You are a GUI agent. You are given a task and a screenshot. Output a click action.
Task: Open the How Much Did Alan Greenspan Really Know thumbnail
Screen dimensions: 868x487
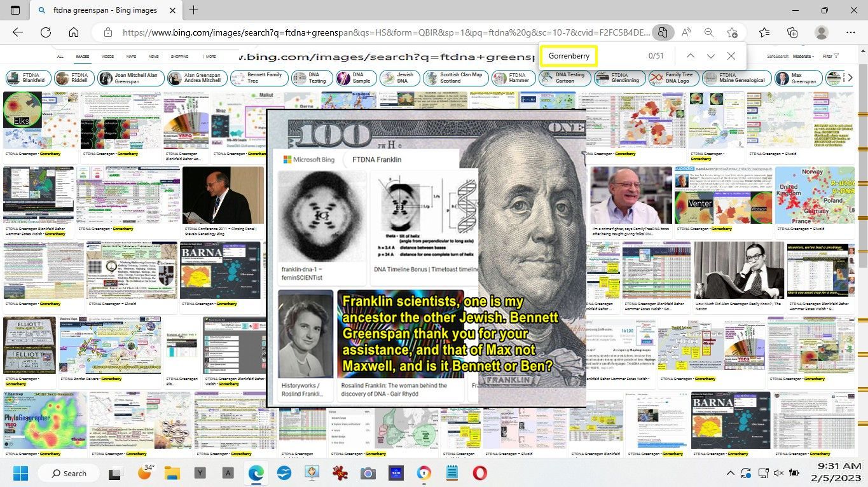(738, 270)
